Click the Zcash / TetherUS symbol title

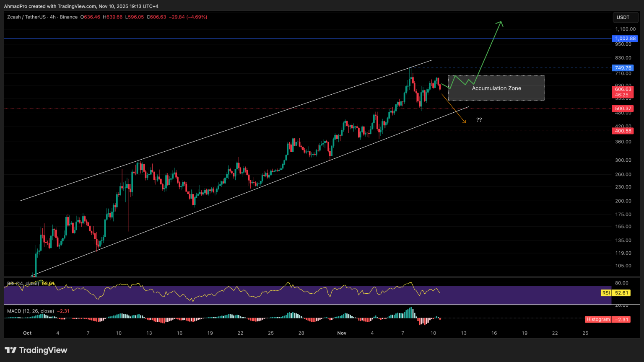(27, 17)
